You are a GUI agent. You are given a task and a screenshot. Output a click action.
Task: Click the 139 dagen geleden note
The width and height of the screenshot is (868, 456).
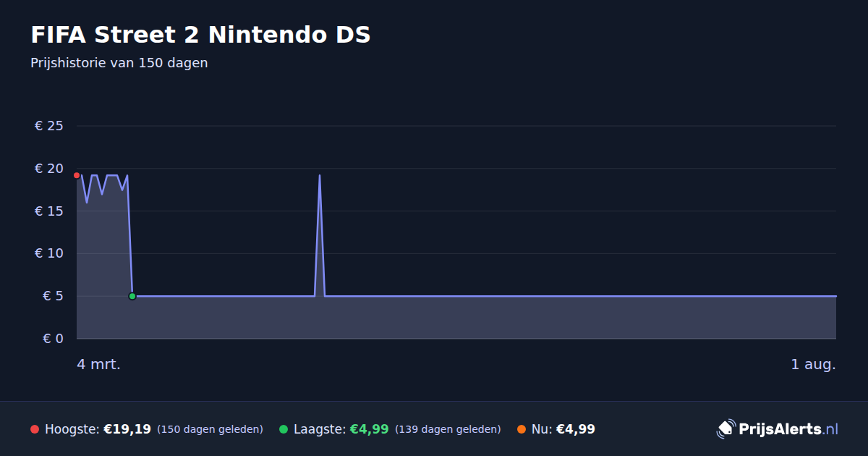tap(448, 429)
